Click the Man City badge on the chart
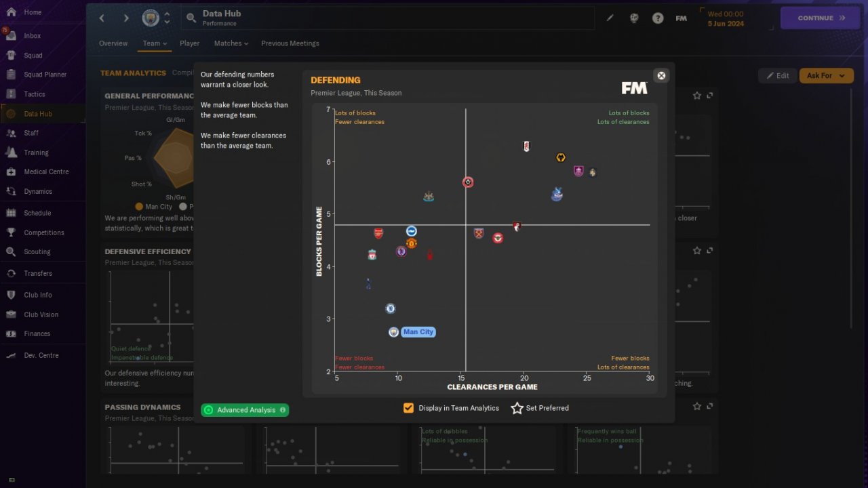The width and height of the screenshot is (868, 488). click(394, 332)
